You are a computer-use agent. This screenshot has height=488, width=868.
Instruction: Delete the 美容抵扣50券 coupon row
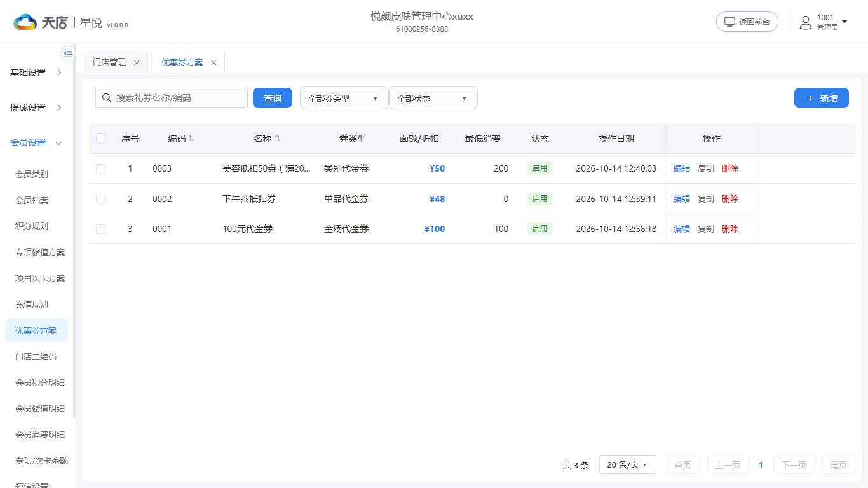tap(730, 168)
